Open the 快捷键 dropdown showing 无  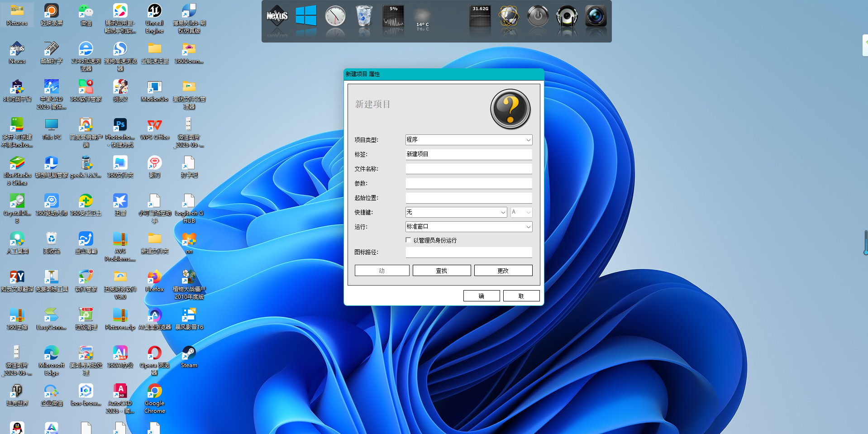456,212
